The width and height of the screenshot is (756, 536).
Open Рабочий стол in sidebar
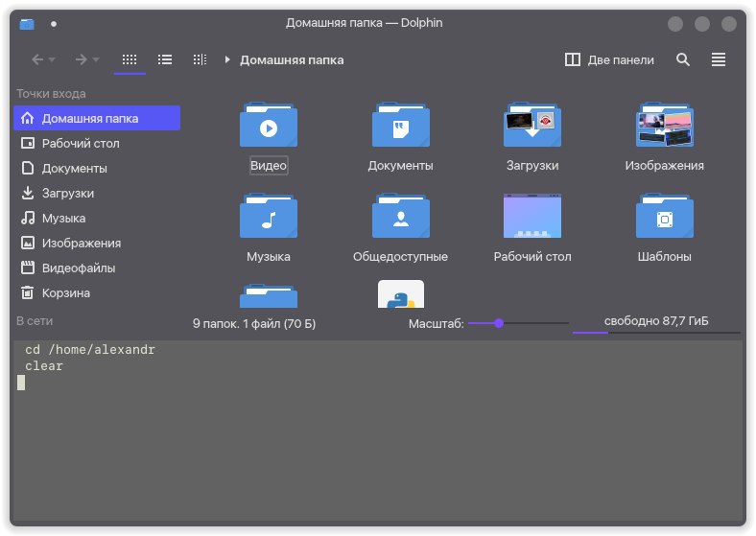click(x=97, y=143)
